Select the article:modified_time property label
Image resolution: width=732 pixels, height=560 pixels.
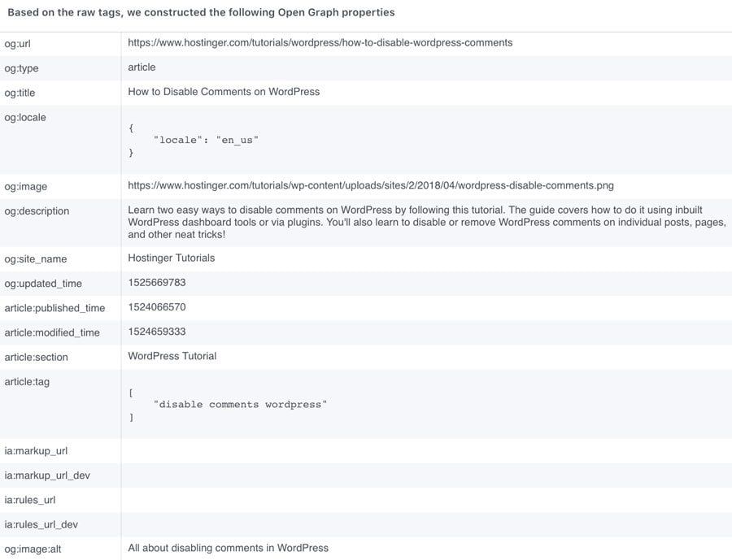click(52, 332)
